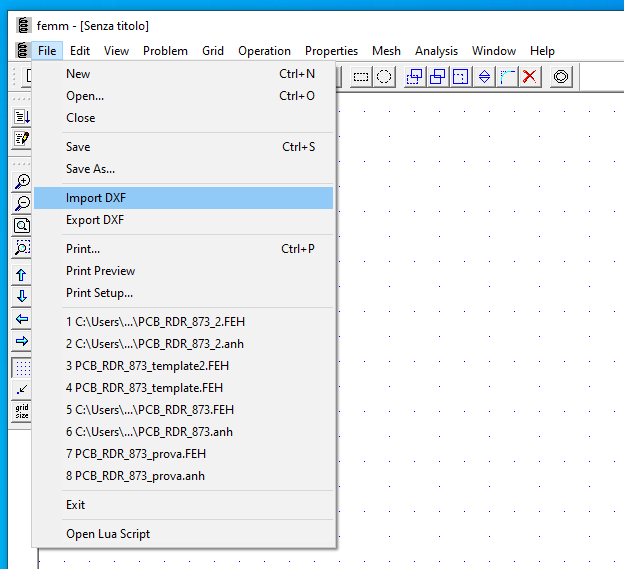Pan view right with the right arrow
Viewport: 624px width, 569px height.
(x=21, y=341)
